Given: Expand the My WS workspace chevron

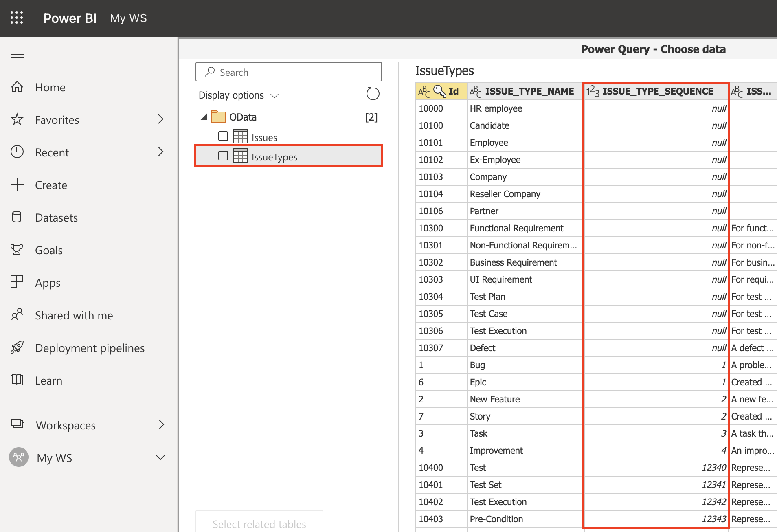Looking at the screenshot, I should pos(161,457).
